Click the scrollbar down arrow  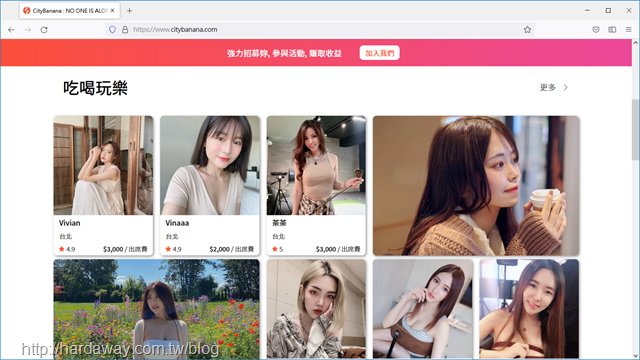click(x=636, y=356)
